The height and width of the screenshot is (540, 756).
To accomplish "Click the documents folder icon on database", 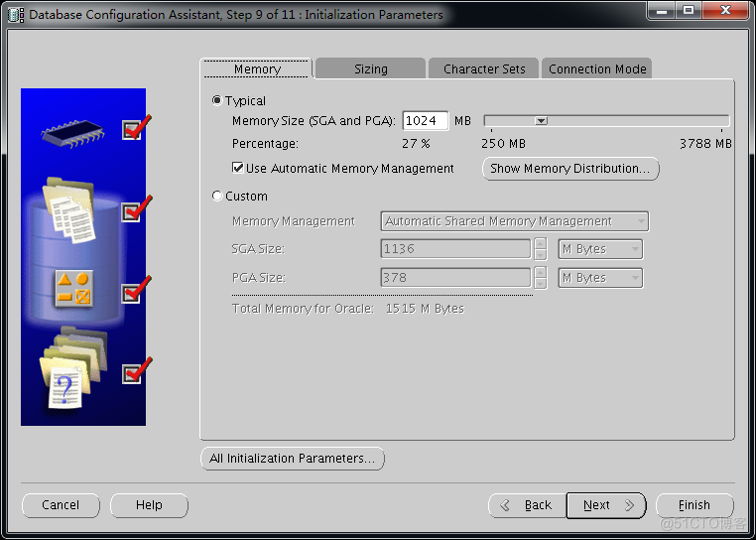I will (69, 209).
